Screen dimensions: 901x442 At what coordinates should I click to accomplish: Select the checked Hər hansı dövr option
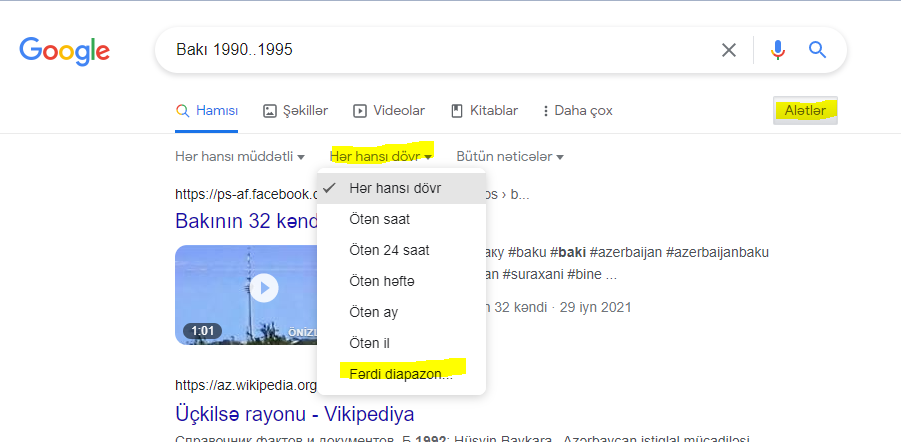[x=395, y=188]
